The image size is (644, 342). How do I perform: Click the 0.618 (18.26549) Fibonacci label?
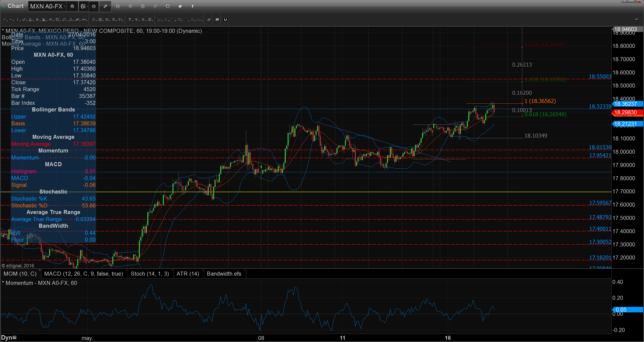pyautogui.click(x=545, y=114)
